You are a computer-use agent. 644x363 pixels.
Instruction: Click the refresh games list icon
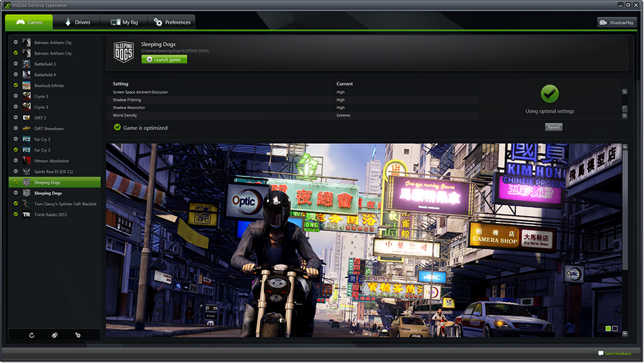tap(32, 335)
